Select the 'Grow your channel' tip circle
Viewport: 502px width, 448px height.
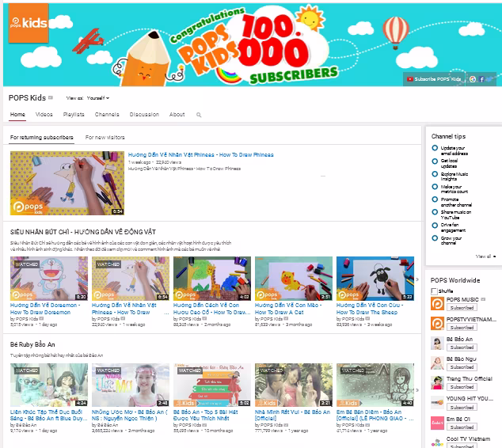coord(435,238)
